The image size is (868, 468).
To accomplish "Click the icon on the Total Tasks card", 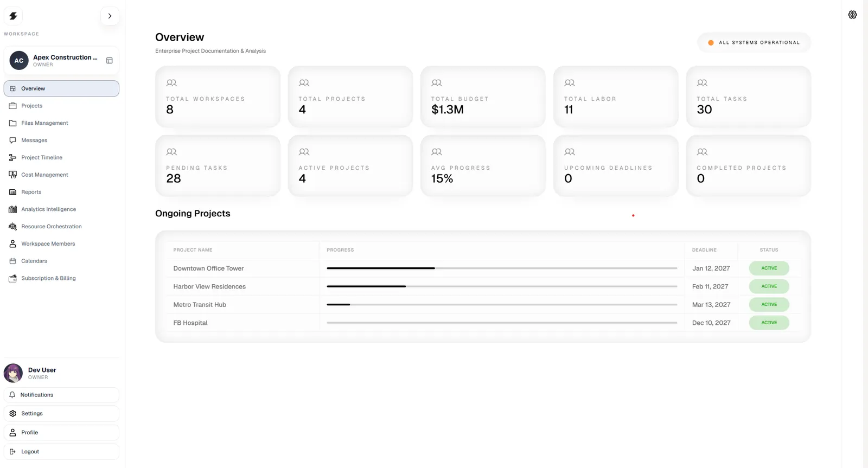I will pos(702,83).
